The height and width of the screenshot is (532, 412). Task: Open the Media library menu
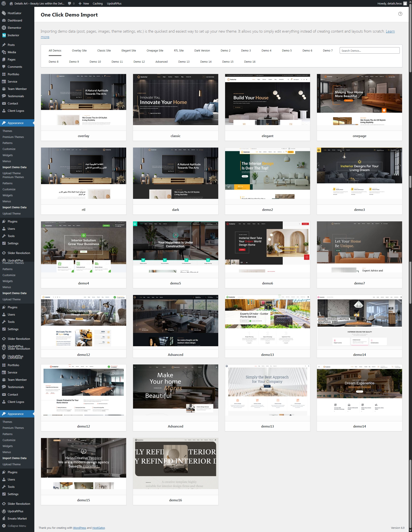(12, 52)
